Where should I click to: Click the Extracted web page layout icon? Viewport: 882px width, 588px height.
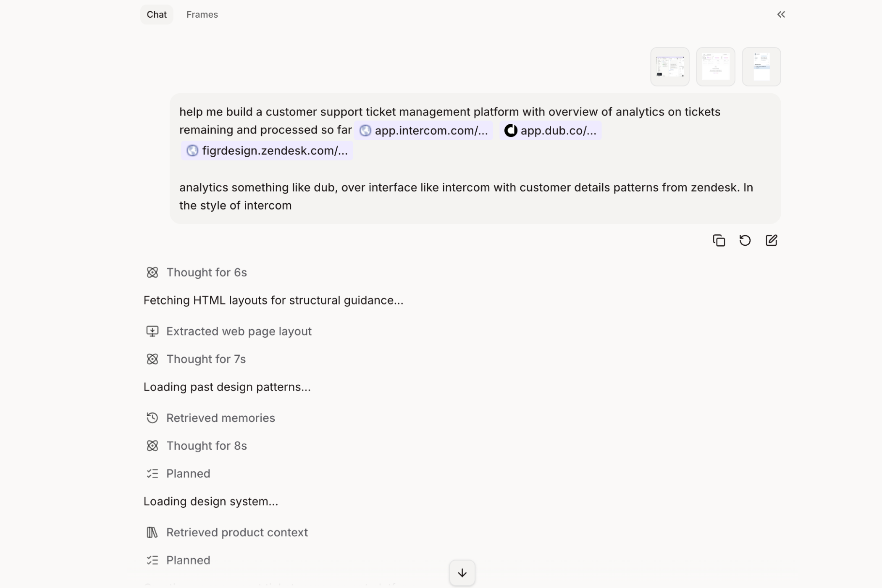pyautogui.click(x=152, y=331)
